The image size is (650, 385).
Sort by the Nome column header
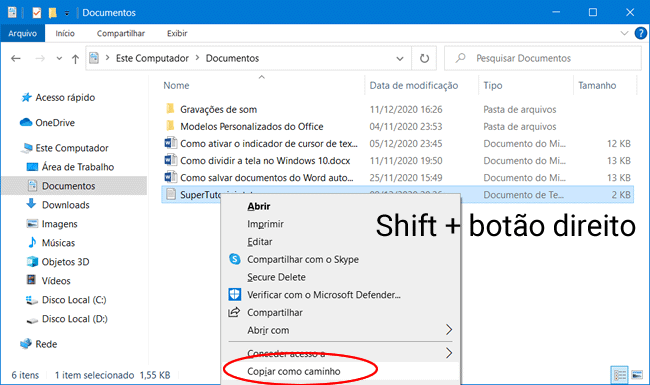[176, 85]
